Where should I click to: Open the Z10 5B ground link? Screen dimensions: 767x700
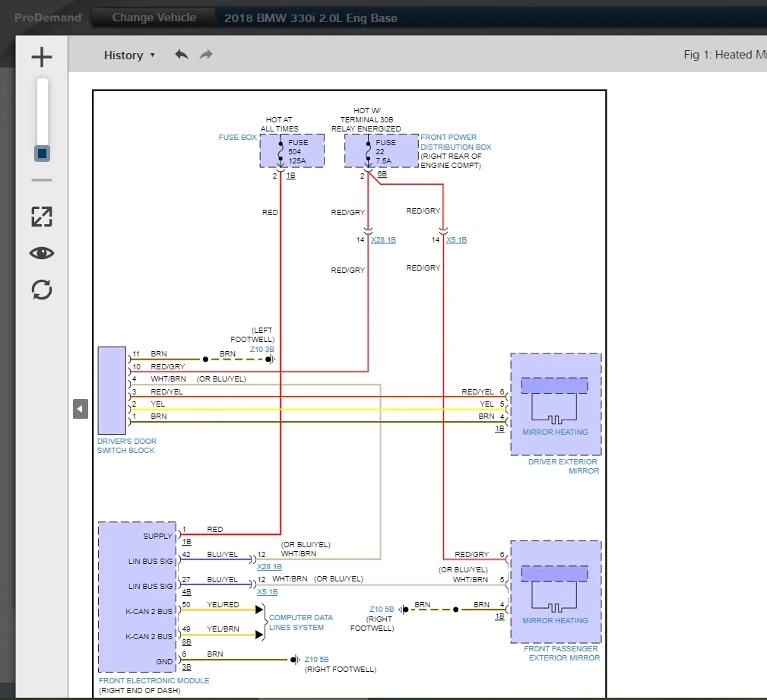coord(382,609)
